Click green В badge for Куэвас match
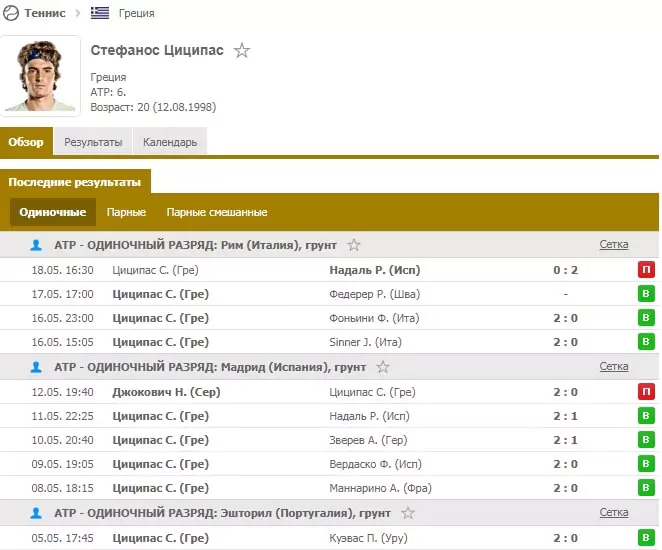Image resolution: width=662 pixels, height=550 pixels. click(x=646, y=538)
